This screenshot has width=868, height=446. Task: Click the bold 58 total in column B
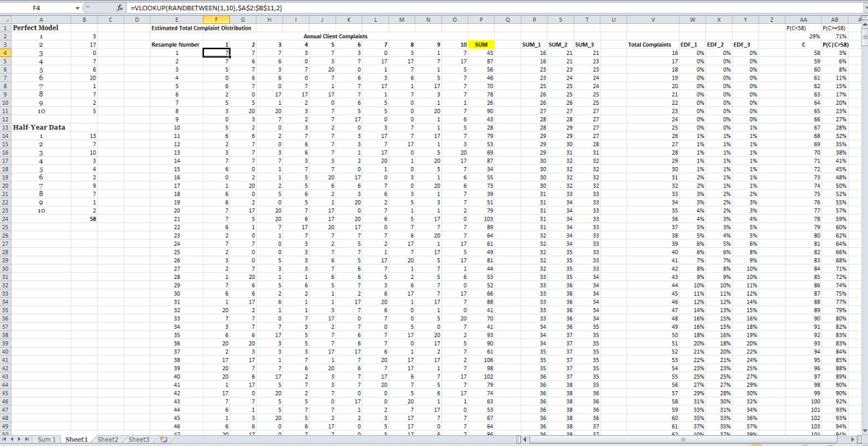(83, 219)
